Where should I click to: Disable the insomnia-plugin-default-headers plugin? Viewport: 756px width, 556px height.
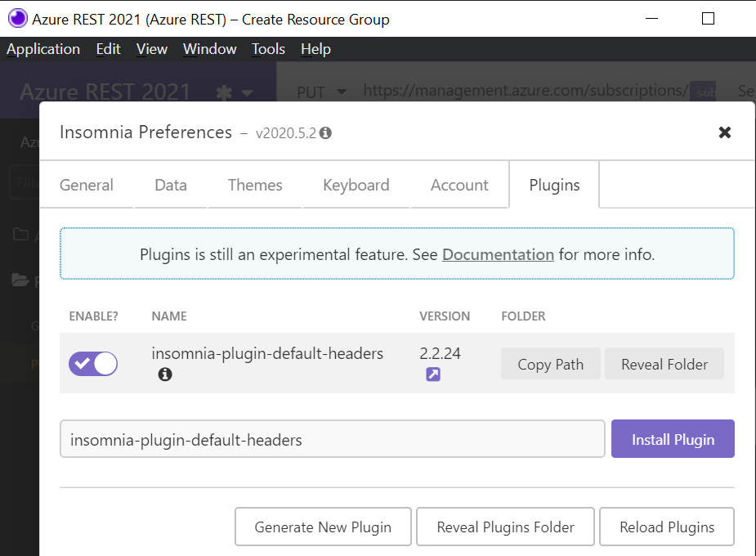92,363
